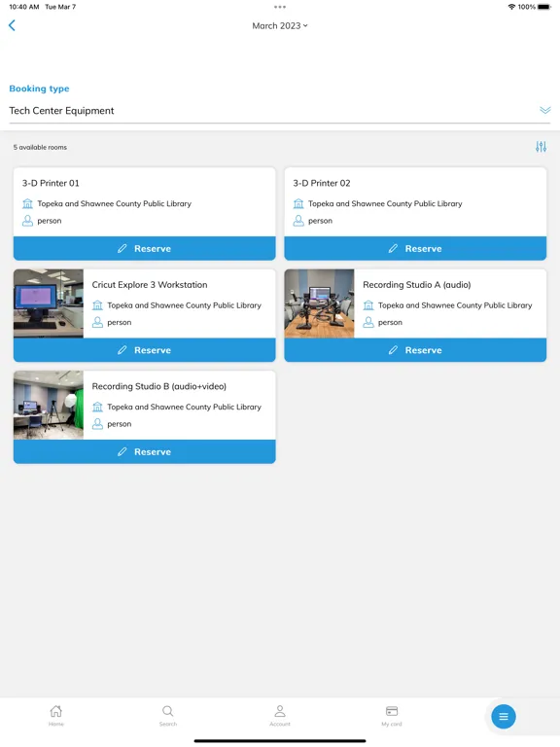
Task: Open the Account tab
Action: [280, 716]
